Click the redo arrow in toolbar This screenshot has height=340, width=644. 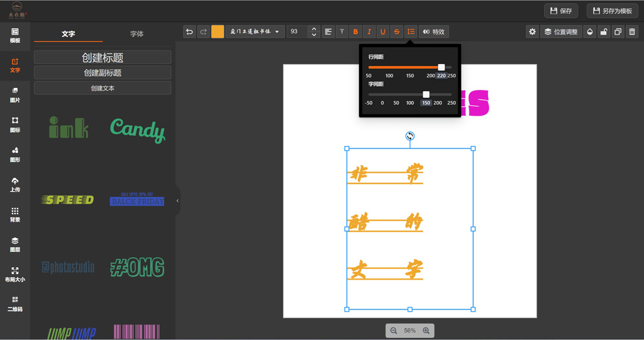203,31
